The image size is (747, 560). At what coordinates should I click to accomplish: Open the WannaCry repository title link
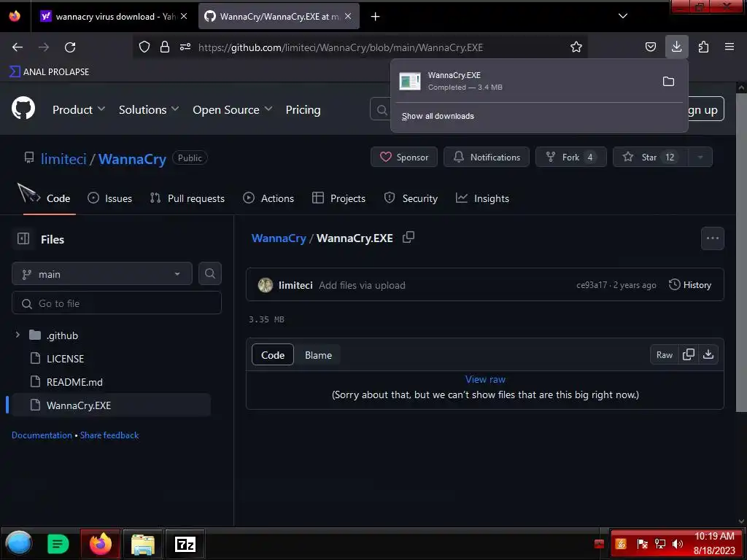tap(132, 158)
